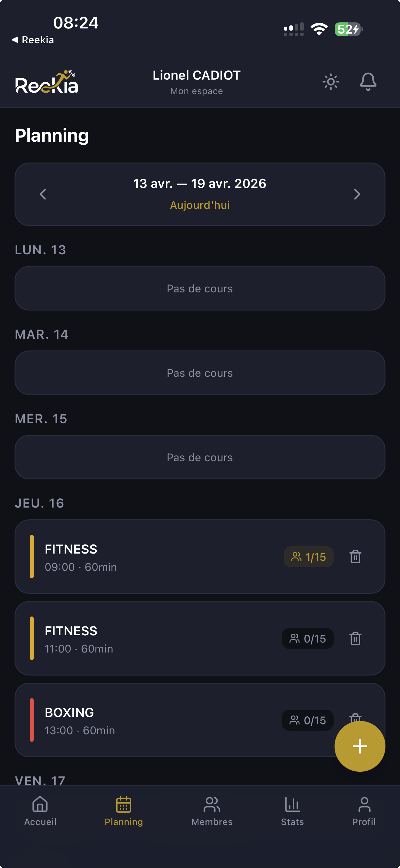Viewport: 400px width, 868px height.
Task: Delete the 11:00 FITNESS class
Action: pyautogui.click(x=355, y=639)
